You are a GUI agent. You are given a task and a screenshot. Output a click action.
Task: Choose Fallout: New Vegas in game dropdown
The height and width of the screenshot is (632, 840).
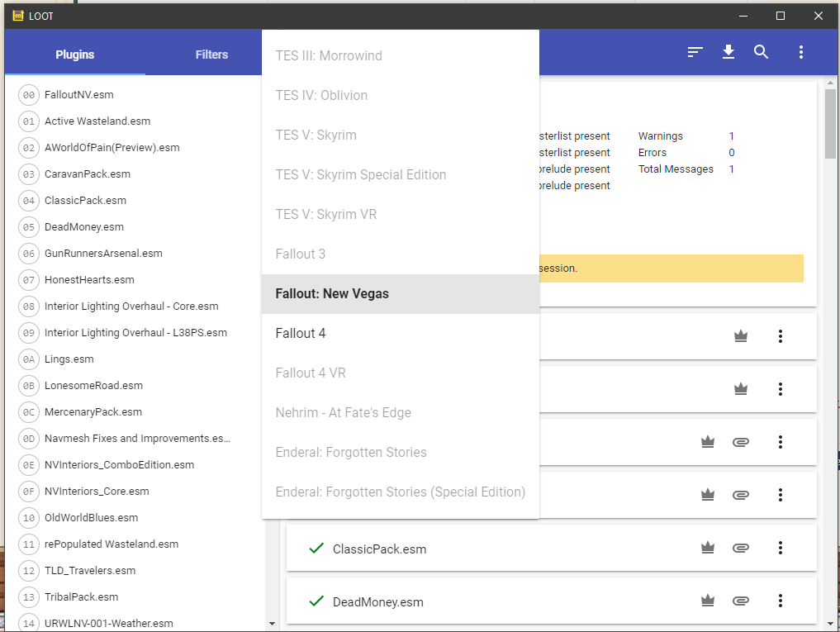tap(332, 293)
